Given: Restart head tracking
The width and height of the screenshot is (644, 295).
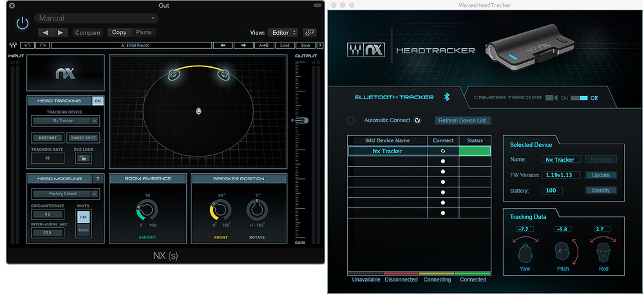Looking at the screenshot, I should 48,138.
